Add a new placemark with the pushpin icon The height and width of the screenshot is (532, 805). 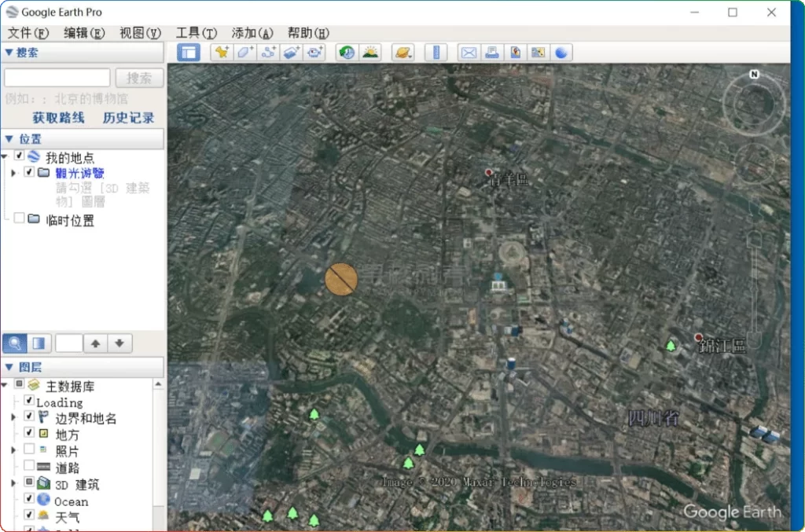pos(221,52)
